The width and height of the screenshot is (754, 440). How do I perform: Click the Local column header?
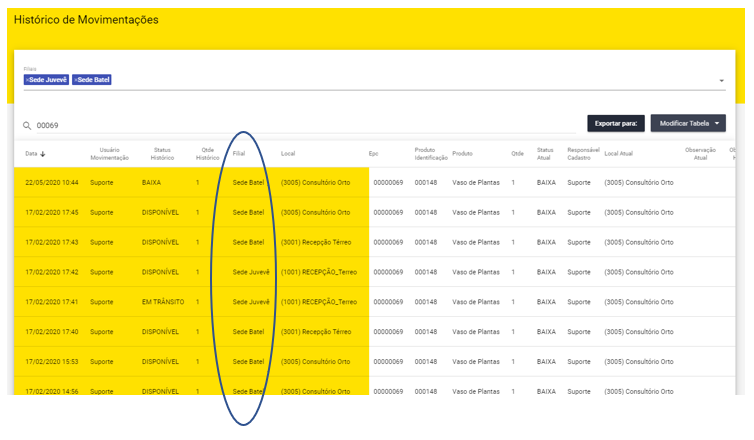(288, 154)
